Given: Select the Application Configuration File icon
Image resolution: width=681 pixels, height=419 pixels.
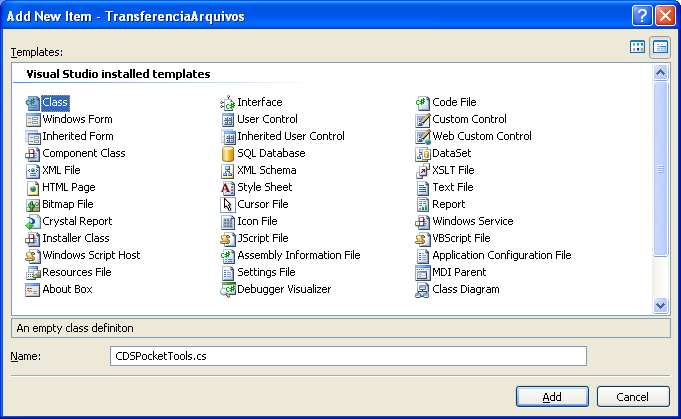Looking at the screenshot, I should click(423, 256).
